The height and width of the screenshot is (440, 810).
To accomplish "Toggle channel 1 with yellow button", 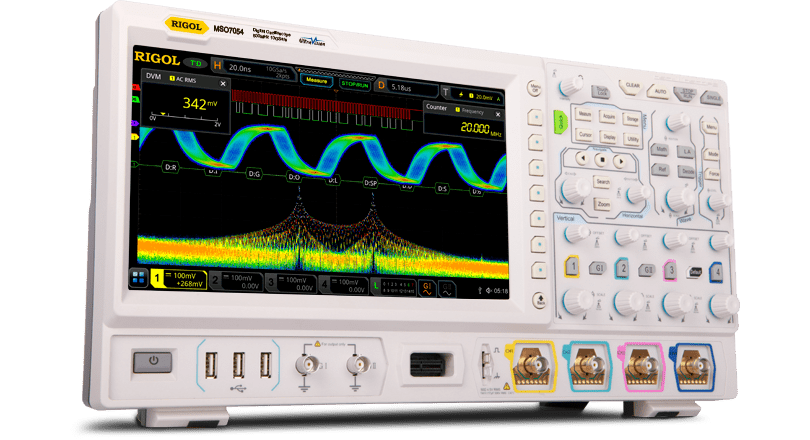I will point(572,267).
